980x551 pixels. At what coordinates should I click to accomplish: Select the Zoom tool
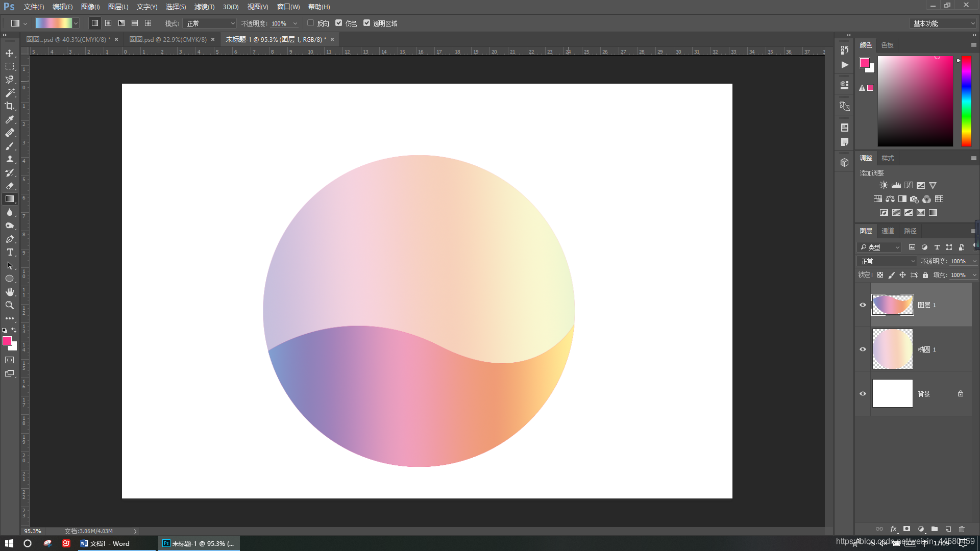click(x=10, y=305)
